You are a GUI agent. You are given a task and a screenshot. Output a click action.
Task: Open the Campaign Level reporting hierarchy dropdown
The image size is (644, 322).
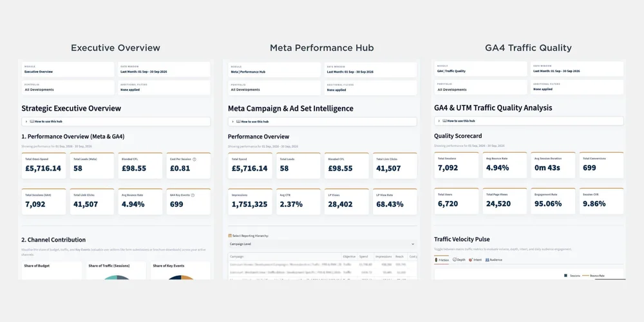[323, 244]
